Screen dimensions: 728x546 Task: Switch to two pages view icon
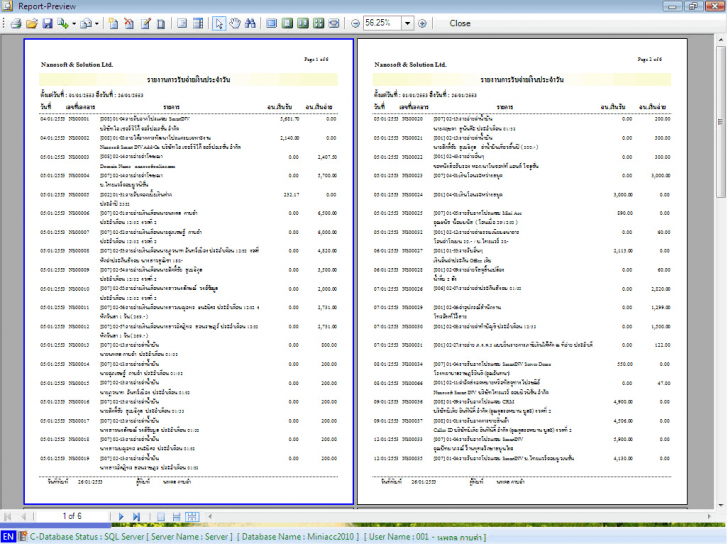(303, 23)
